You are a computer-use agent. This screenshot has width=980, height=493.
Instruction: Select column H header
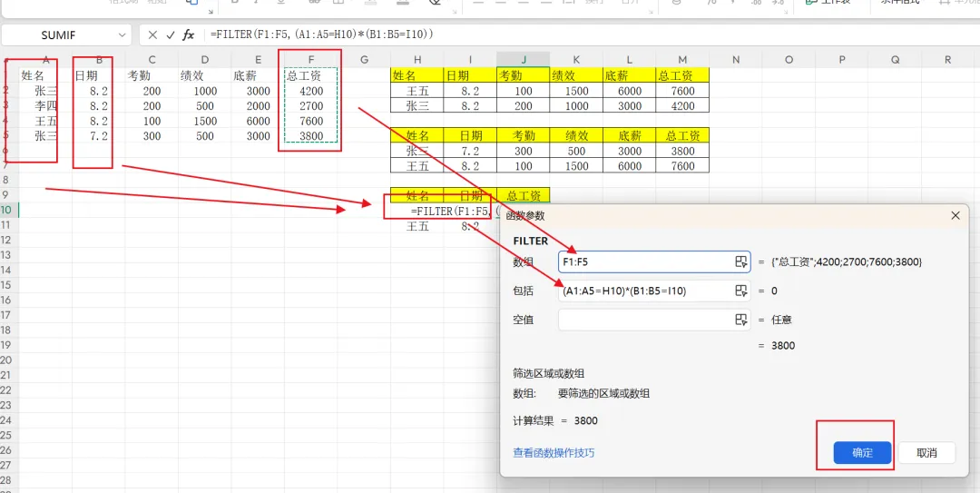[416, 60]
